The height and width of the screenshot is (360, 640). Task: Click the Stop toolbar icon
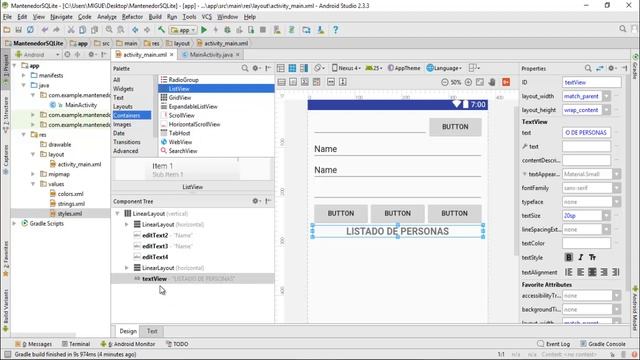click(263, 30)
